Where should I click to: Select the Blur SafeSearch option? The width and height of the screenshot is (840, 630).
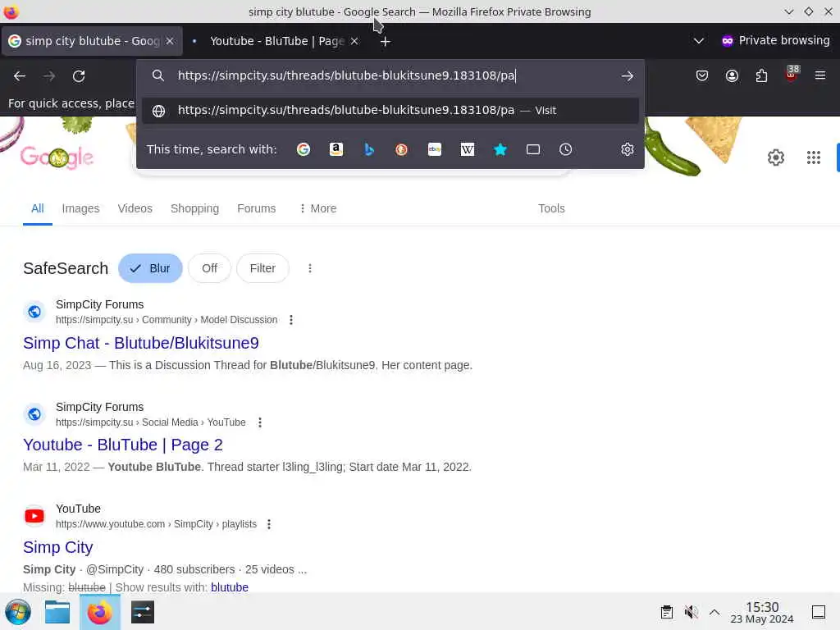coord(151,268)
